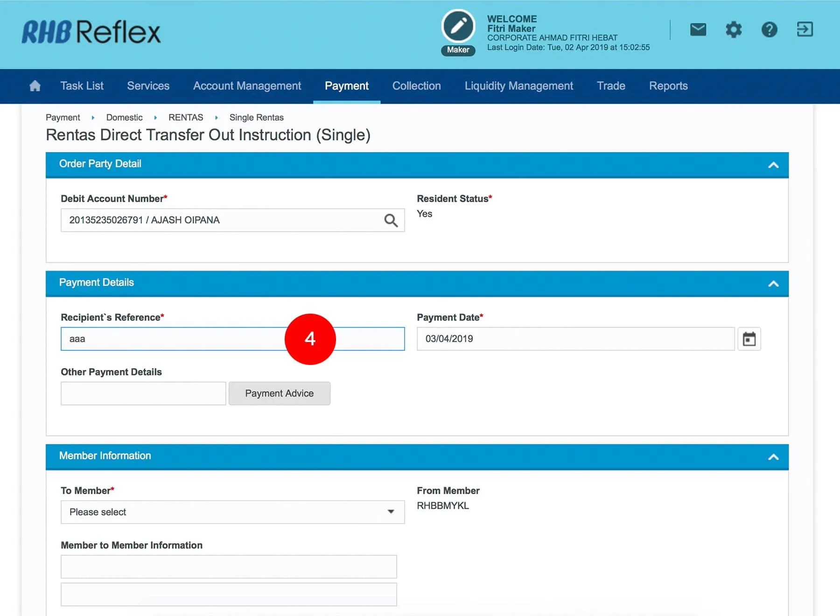Focus the Other Payment Details field
Image resolution: width=840 pixels, height=616 pixels.
[x=143, y=393]
